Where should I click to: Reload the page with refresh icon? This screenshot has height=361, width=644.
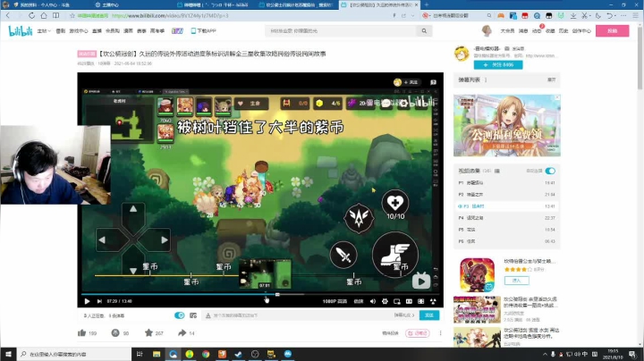[31, 15]
